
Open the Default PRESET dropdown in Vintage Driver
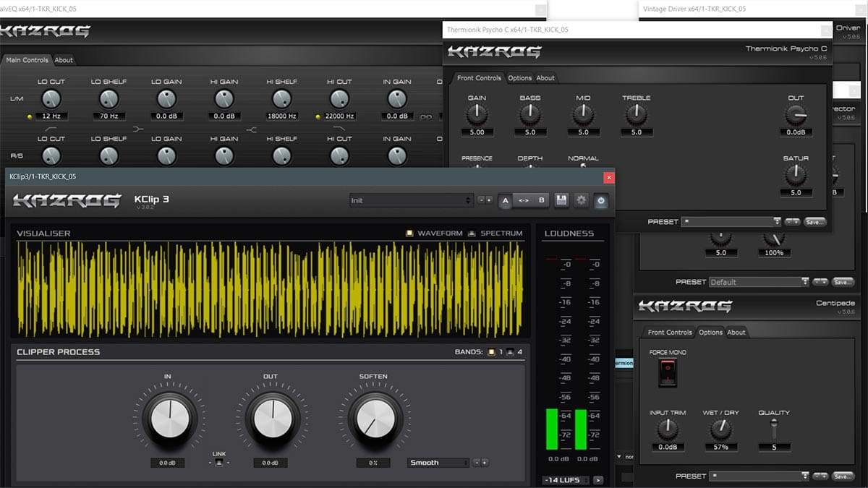click(x=759, y=282)
